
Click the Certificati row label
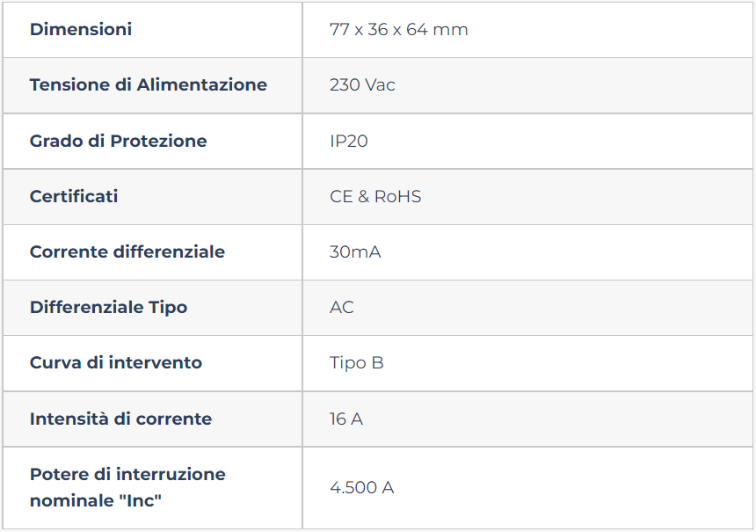[74, 196]
